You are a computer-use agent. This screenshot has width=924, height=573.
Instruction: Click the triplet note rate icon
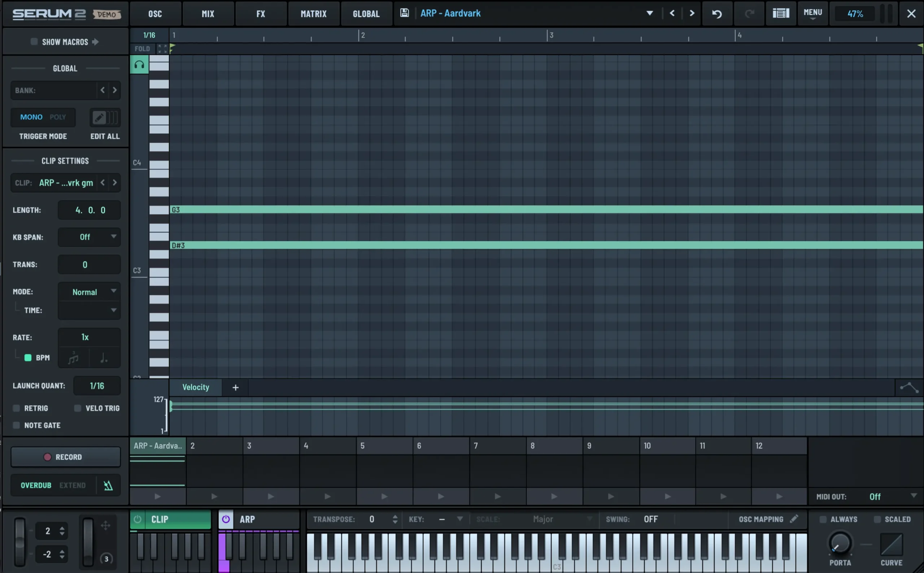pyautogui.click(x=73, y=358)
